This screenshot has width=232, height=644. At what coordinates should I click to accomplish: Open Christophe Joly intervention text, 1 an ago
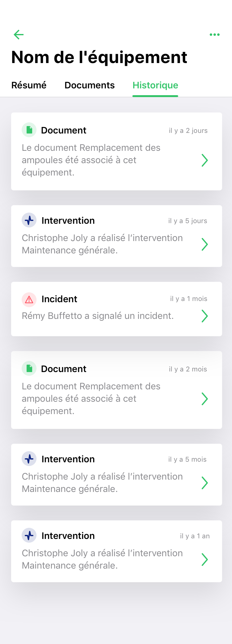[102, 559]
